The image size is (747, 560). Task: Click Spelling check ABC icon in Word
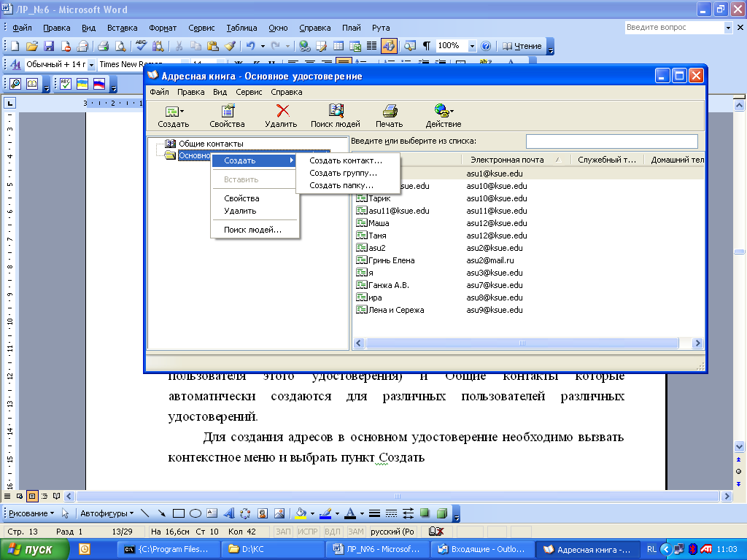[x=141, y=46]
